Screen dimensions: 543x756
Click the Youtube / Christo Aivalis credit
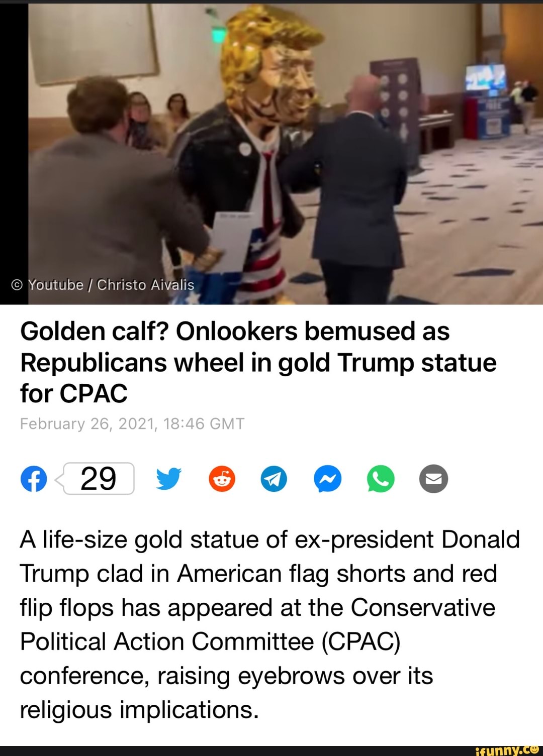point(111,285)
